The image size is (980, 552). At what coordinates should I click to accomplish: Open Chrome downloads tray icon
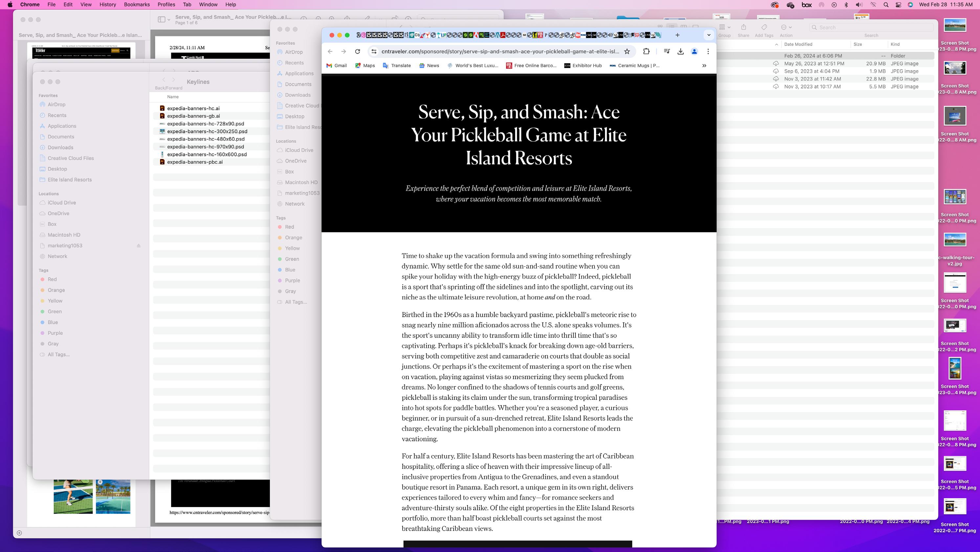[x=681, y=51]
